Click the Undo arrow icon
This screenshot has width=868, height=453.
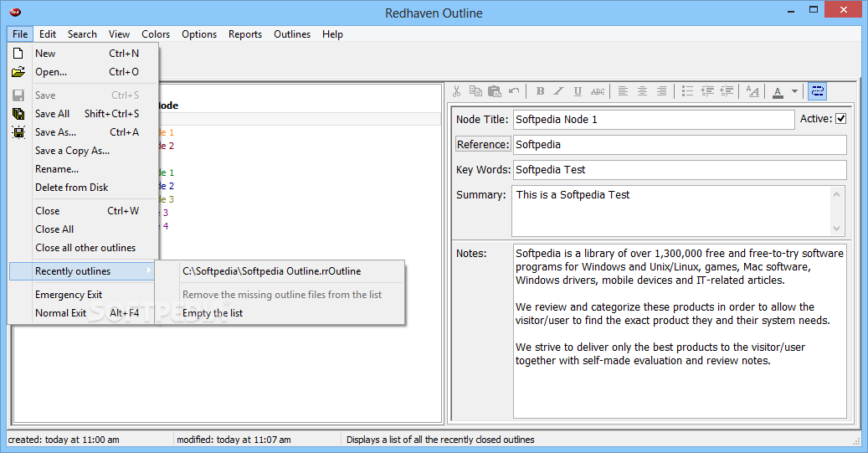[x=514, y=91]
